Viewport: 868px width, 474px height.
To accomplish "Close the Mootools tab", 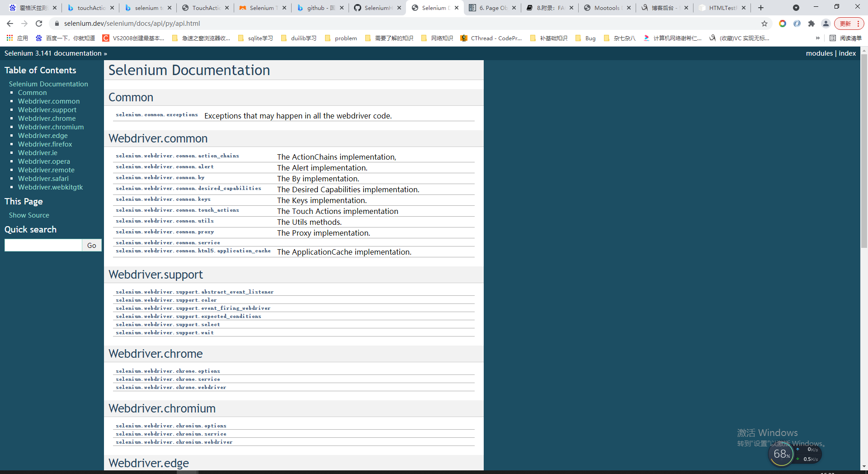I will [x=629, y=8].
